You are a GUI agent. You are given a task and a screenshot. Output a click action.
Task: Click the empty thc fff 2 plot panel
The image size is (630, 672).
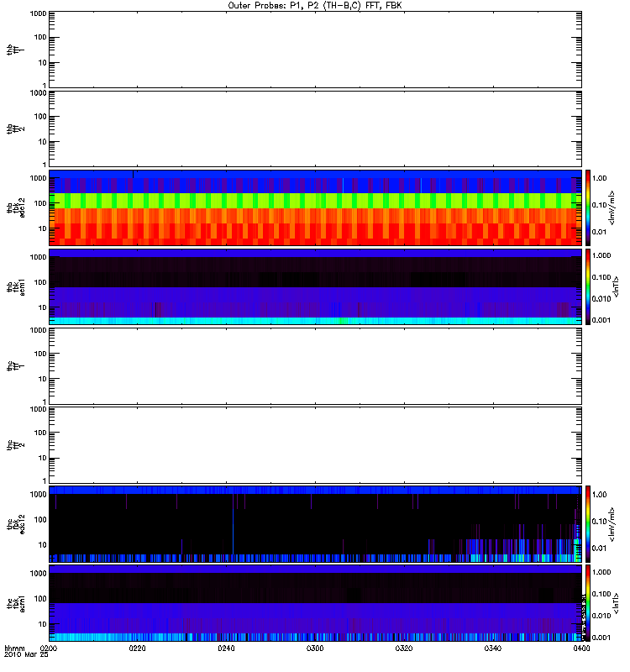315,445
